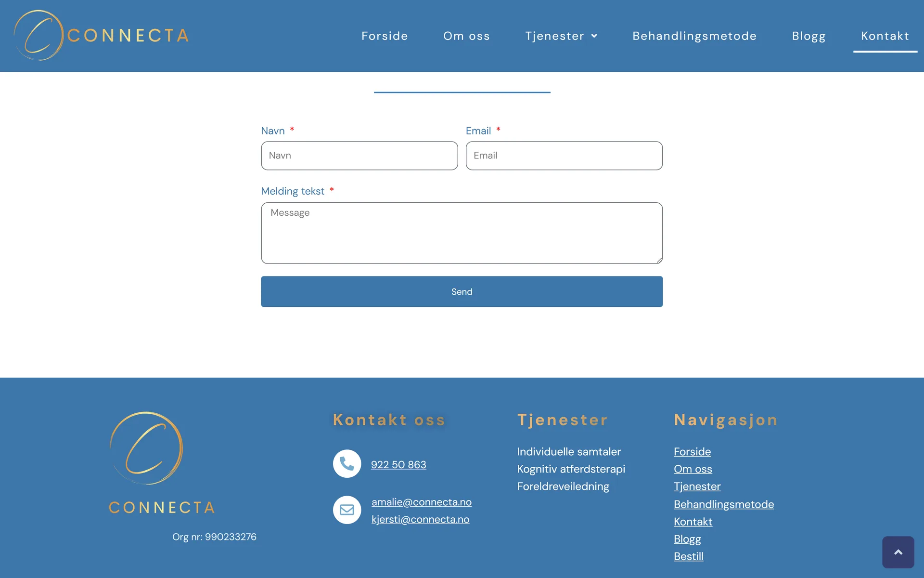Focus the Email input field
The width and height of the screenshot is (924, 578).
click(x=564, y=156)
